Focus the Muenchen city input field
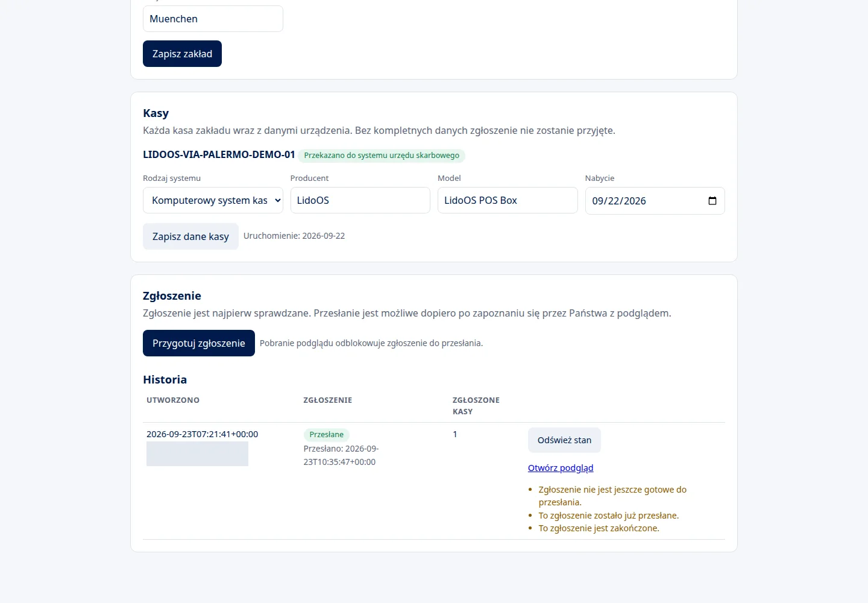868x603 pixels. point(213,19)
